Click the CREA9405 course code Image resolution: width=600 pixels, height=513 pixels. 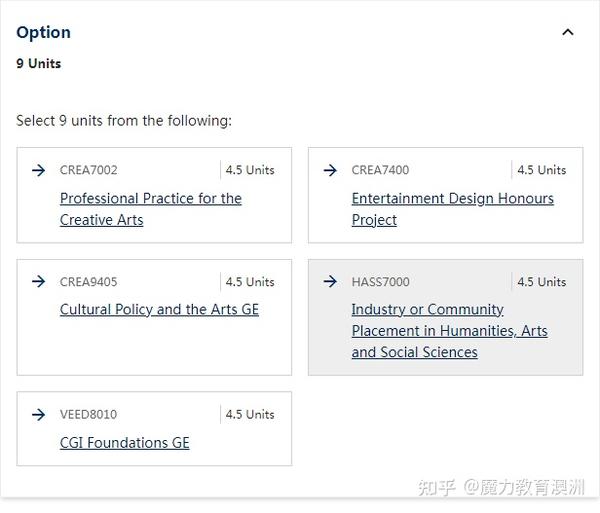(x=88, y=282)
